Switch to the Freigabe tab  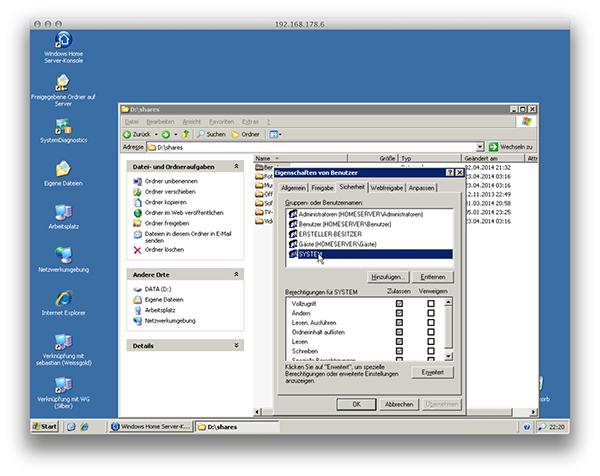tap(322, 187)
